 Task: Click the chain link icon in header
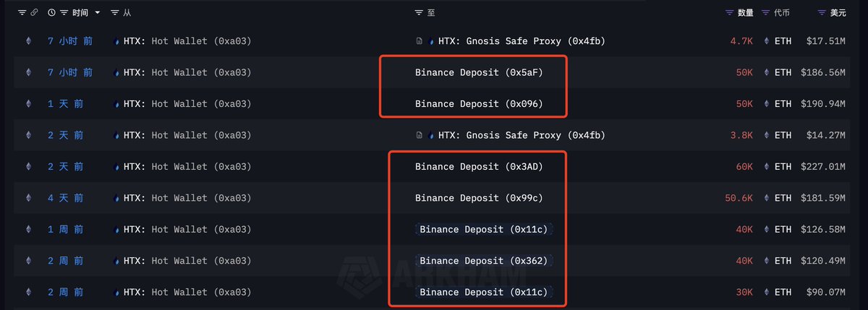click(x=34, y=13)
